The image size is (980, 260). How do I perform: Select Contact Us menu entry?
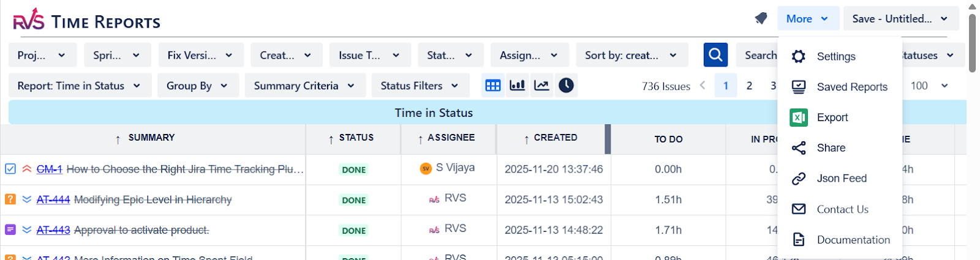coord(840,209)
